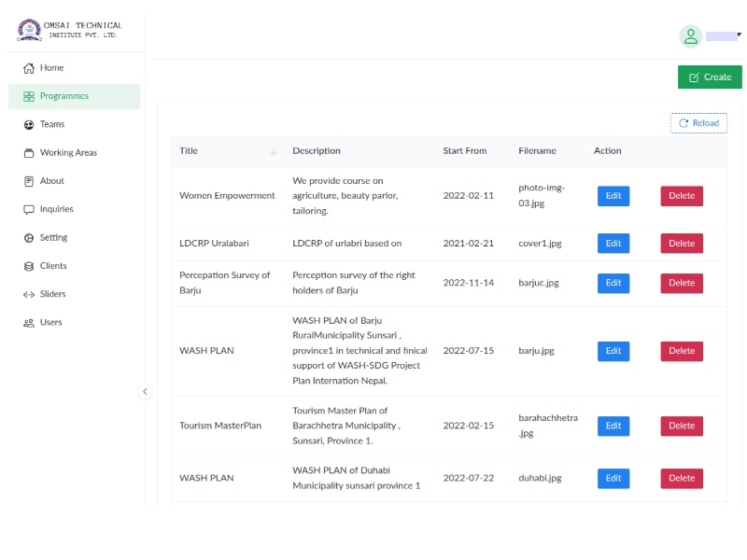The width and height of the screenshot is (747, 560).
Task: Collapse the sidebar with the chevron
Action: coord(145,392)
